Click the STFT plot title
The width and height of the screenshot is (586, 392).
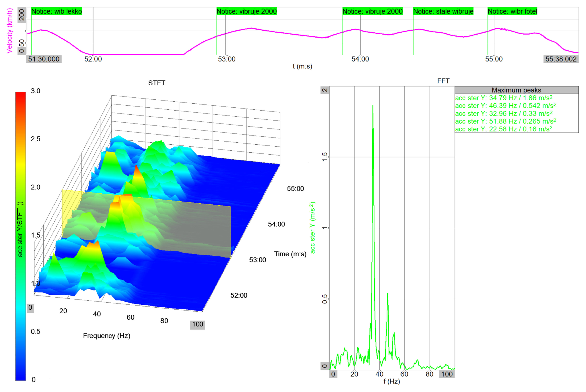tap(157, 83)
